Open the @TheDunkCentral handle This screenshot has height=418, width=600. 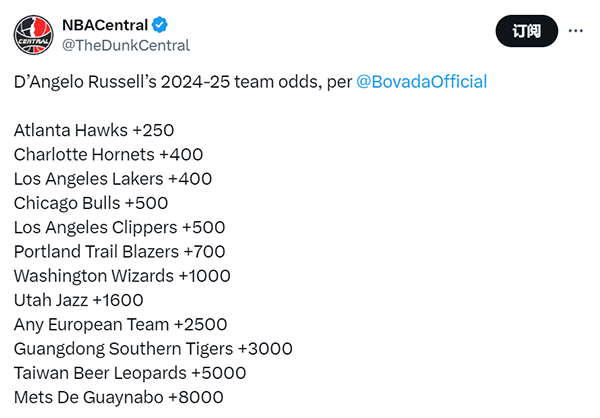[x=126, y=46]
